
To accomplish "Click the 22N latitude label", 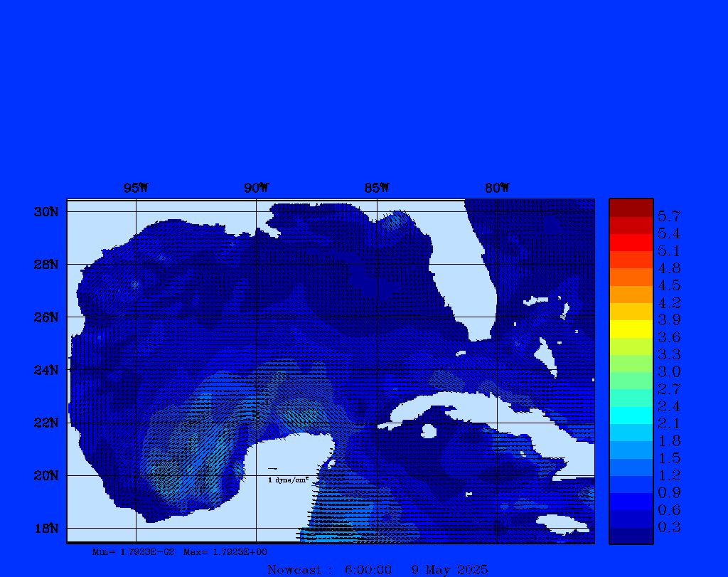I will click(46, 423).
